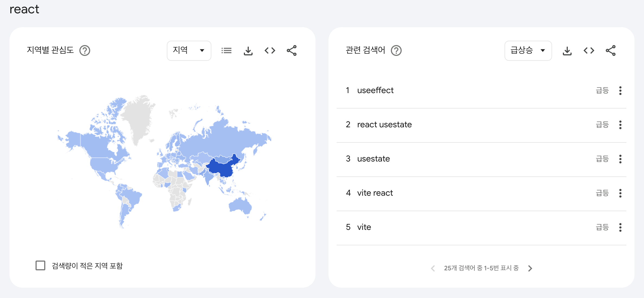The image size is (644, 298).
Task: Open more options menu for vite row
Action: tap(620, 227)
